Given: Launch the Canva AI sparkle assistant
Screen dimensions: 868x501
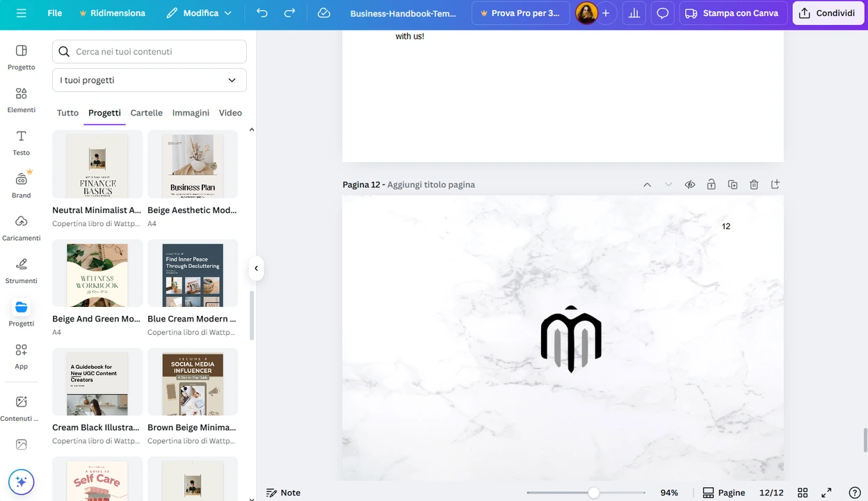Looking at the screenshot, I should [22, 482].
